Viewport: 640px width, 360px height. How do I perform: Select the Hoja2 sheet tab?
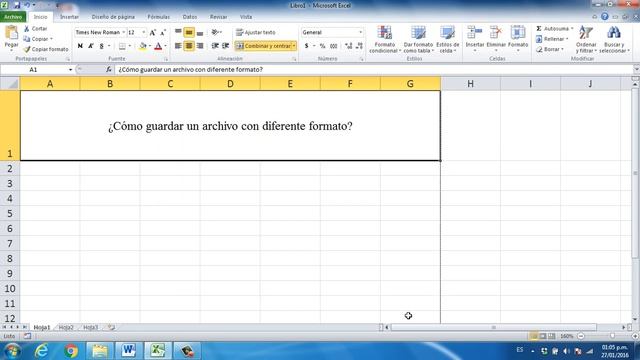point(66,327)
